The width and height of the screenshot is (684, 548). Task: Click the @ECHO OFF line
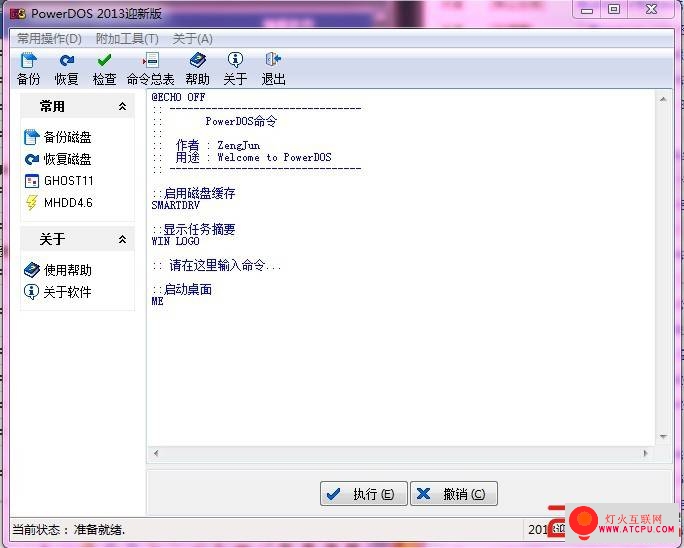pyautogui.click(x=178, y=97)
